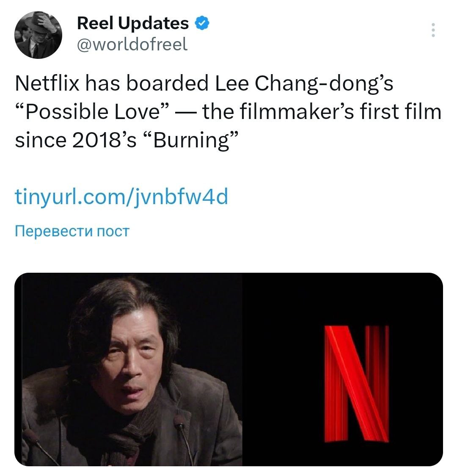This screenshot has height=476, width=457.
Task: Click the phrase "filmmaker's first film"
Action: [341, 111]
